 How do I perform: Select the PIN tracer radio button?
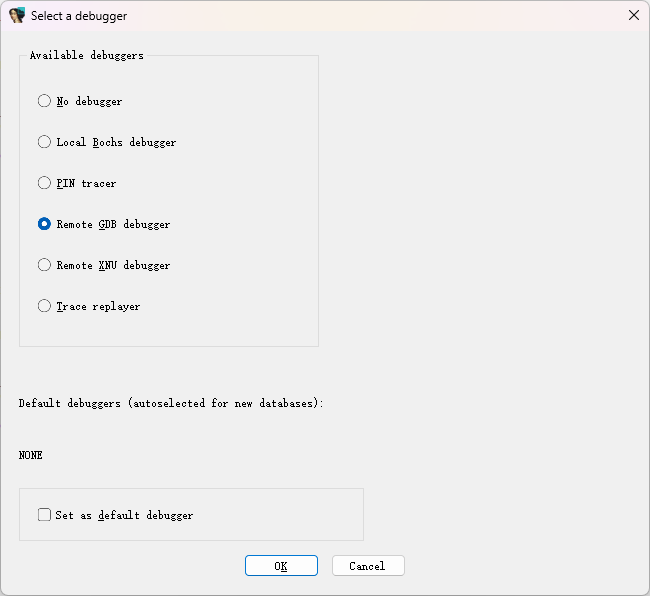[44, 183]
